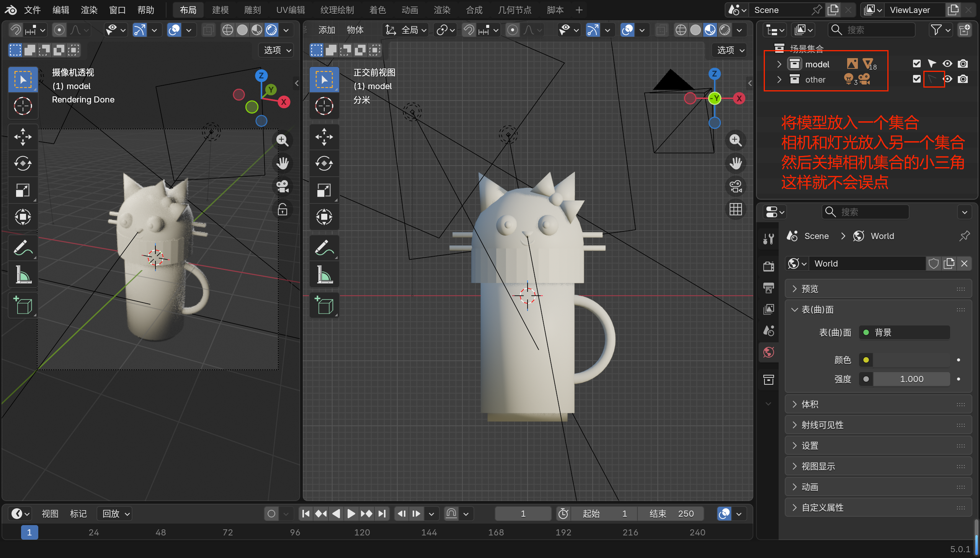Click the Measure tool in right viewport

click(x=324, y=275)
